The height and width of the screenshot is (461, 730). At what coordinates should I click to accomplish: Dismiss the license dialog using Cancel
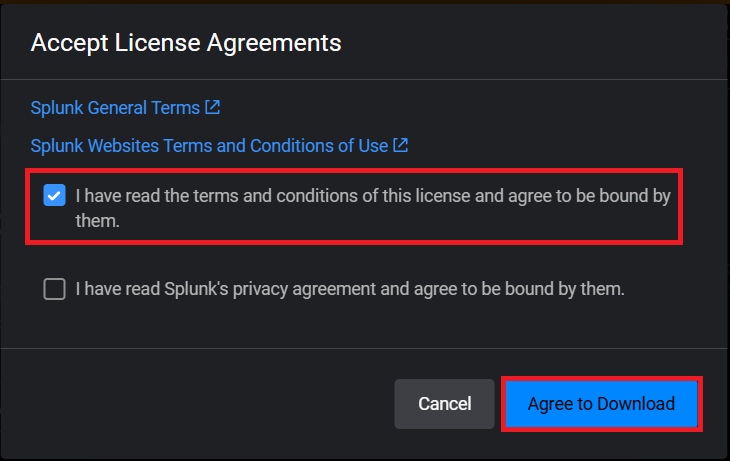pos(444,404)
